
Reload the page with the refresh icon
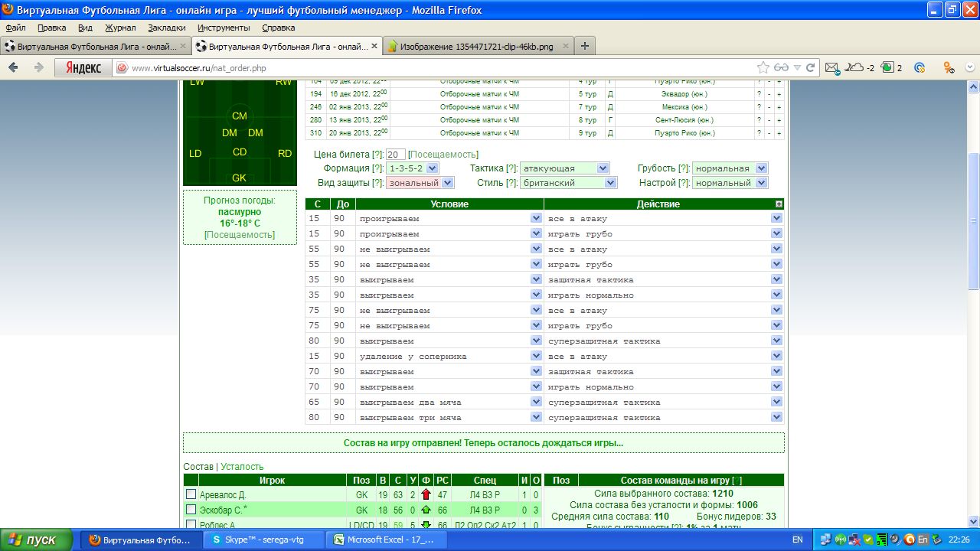click(810, 67)
